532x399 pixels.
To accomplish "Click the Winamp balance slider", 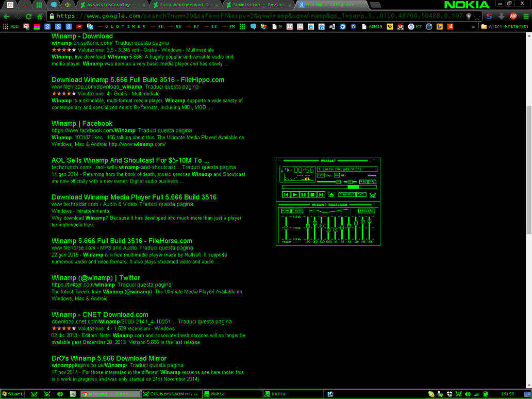I will click(x=350, y=182).
